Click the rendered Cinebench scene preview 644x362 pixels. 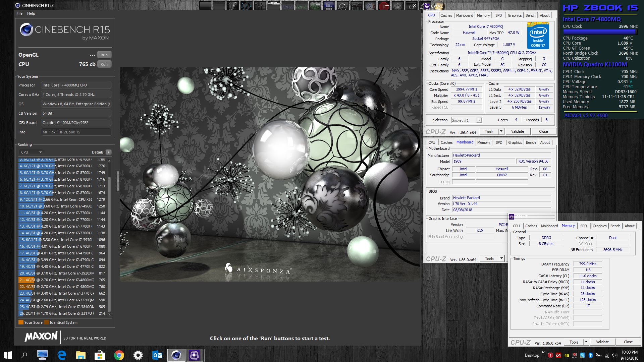pos(270,174)
